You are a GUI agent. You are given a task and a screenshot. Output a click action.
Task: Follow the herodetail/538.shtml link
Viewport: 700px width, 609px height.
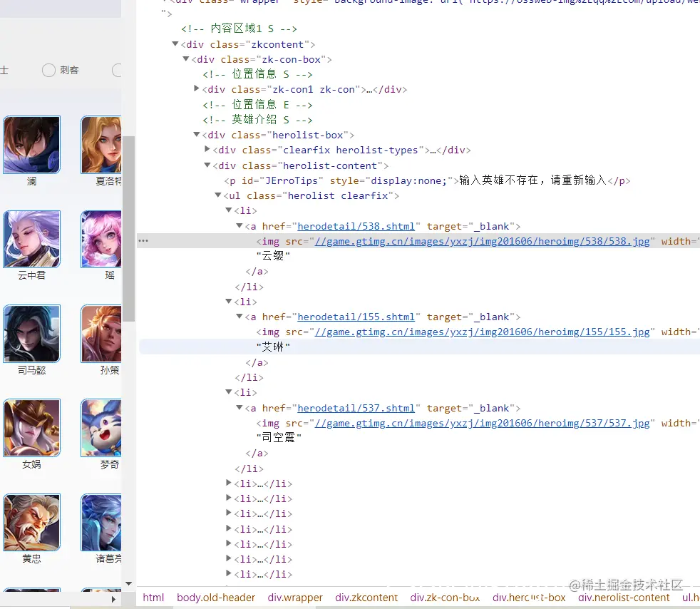[356, 226]
